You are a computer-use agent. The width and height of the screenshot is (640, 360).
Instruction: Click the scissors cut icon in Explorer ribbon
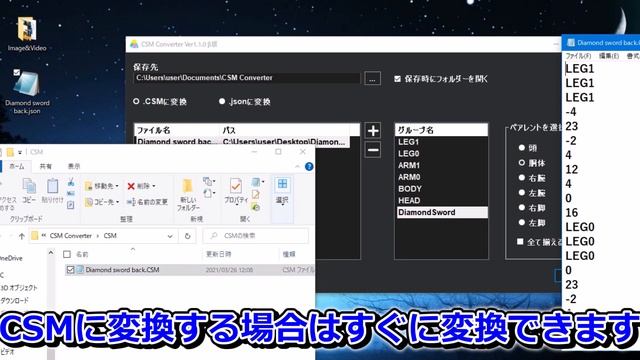pos(71,182)
